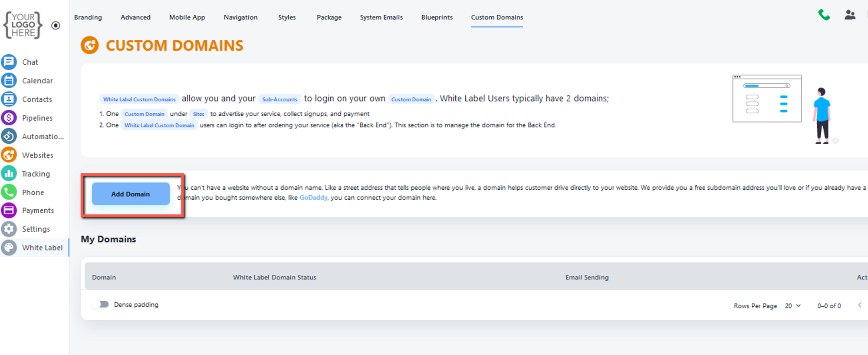Go to previous page of domains table
This screenshot has width=868, height=355.
click(x=859, y=305)
